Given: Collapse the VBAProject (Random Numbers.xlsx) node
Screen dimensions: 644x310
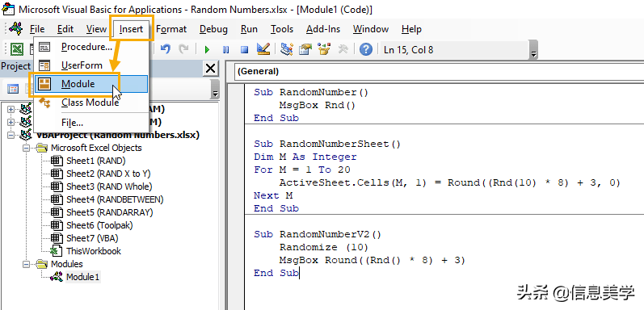Looking at the screenshot, I should tap(11, 135).
